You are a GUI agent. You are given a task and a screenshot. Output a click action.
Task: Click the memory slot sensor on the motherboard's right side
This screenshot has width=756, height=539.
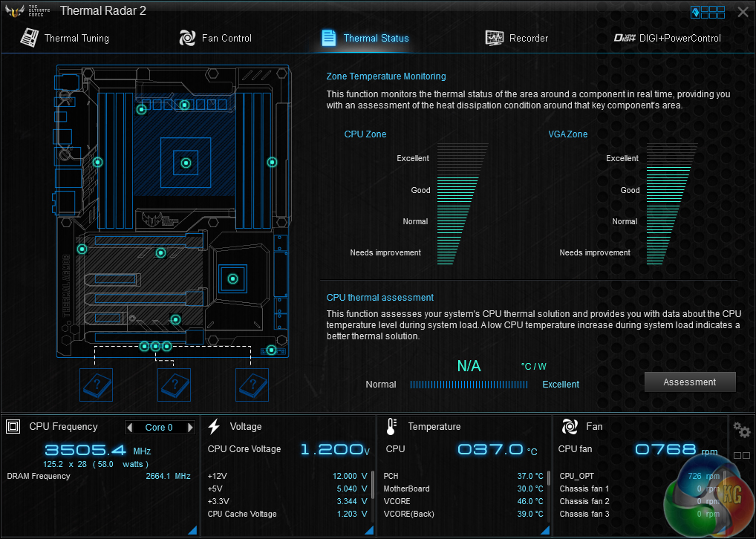click(x=272, y=163)
